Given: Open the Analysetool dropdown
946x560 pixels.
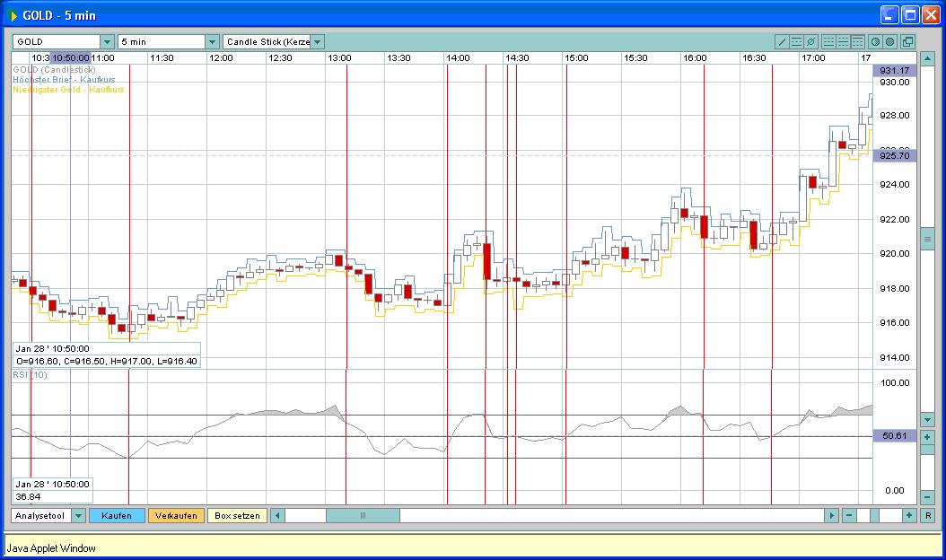Looking at the screenshot, I should point(78,515).
